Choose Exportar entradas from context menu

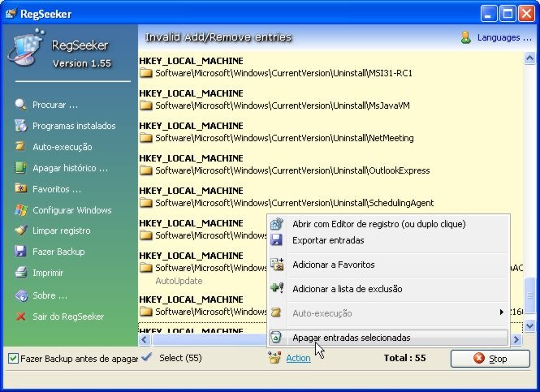coord(388,240)
